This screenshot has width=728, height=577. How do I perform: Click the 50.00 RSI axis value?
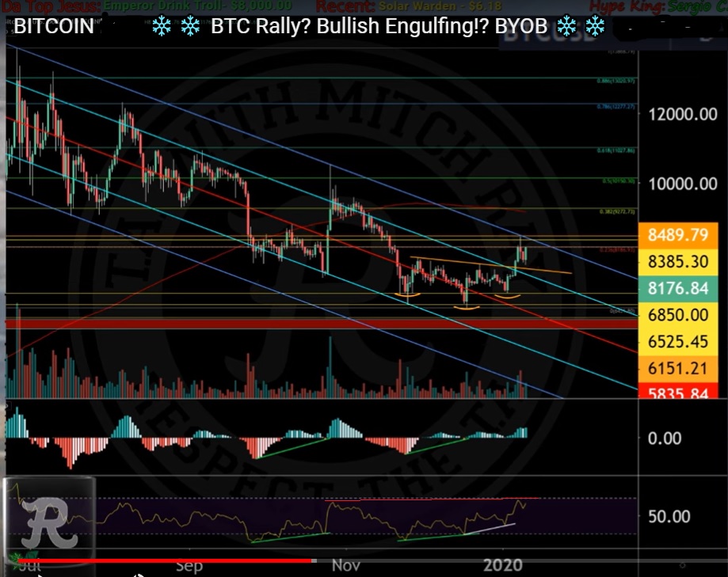coord(669,516)
